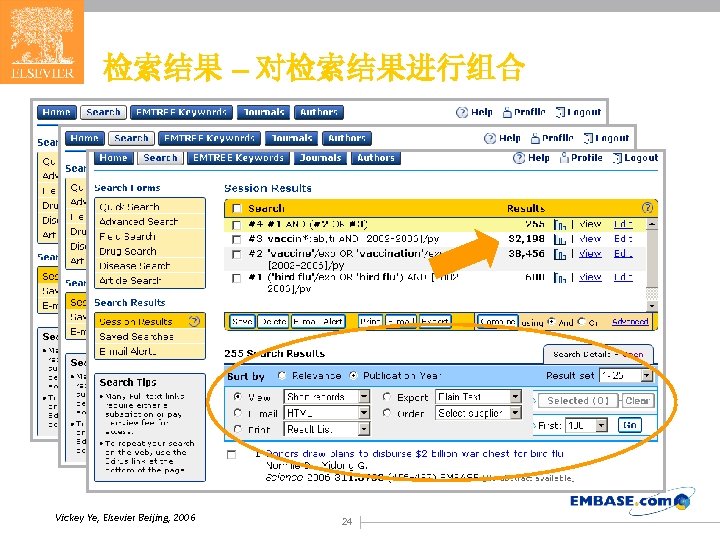Click the Search Details tab
The width and height of the screenshot is (720, 540).
point(598,354)
